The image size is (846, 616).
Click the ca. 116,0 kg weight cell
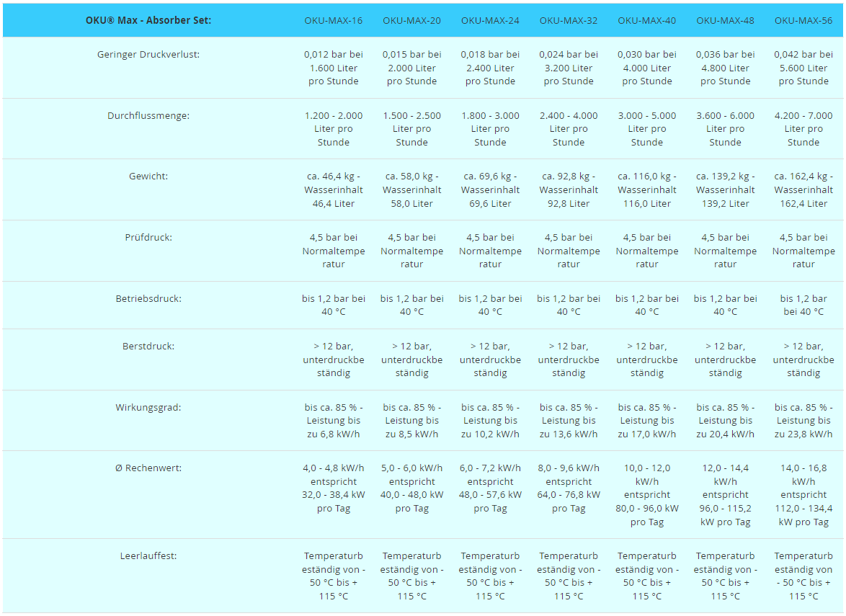coord(647,190)
